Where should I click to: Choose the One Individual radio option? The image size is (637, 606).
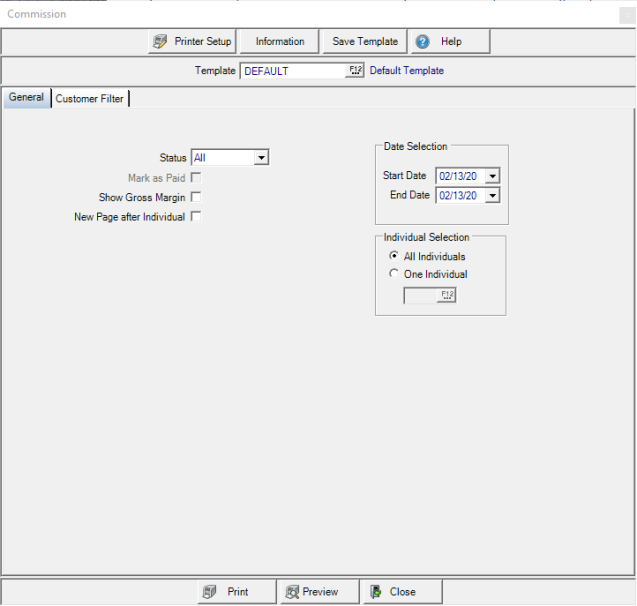(394, 274)
